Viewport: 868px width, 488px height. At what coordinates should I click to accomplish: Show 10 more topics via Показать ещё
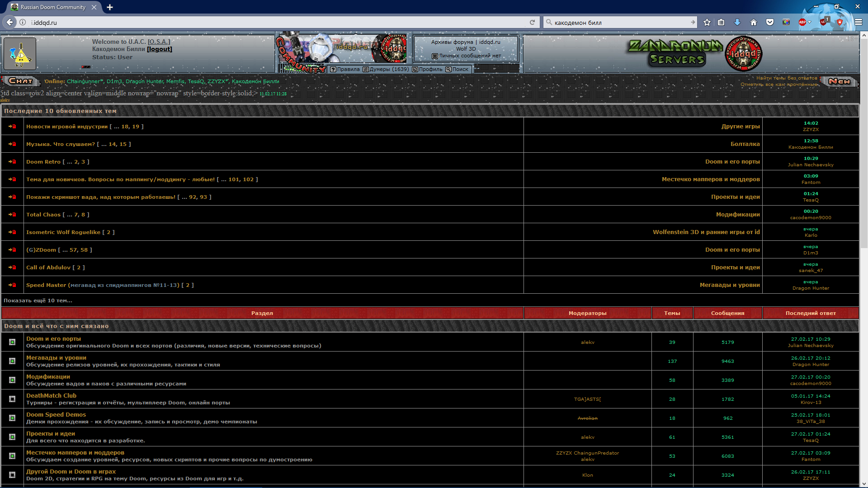[x=38, y=300]
